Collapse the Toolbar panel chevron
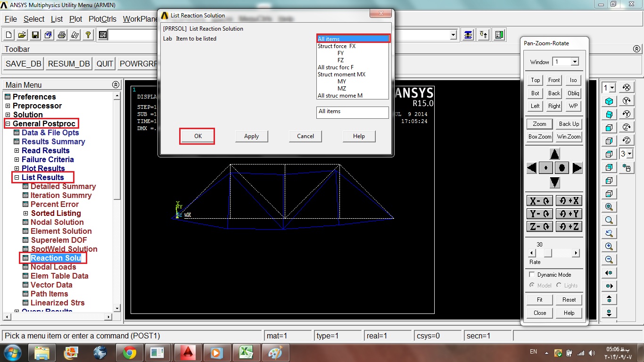This screenshot has height=362, width=644. (636, 49)
